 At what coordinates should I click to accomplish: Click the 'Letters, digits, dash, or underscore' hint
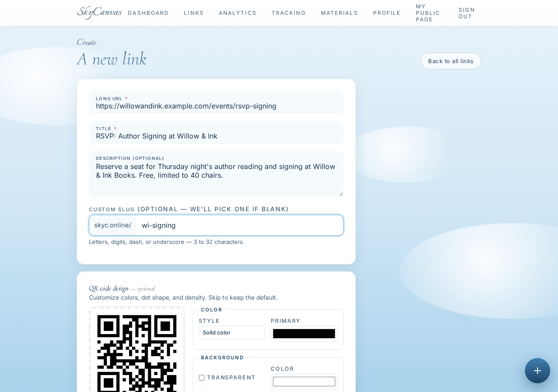167,242
